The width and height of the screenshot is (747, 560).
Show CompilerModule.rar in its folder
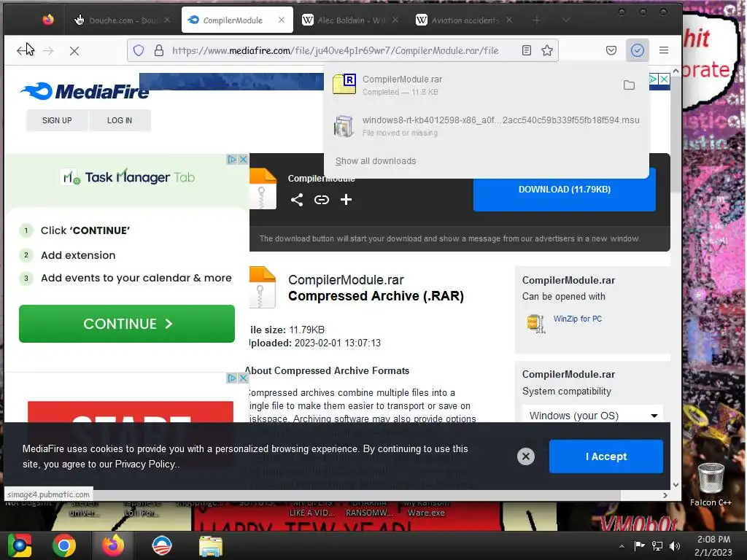pyautogui.click(x=629, y=85)
